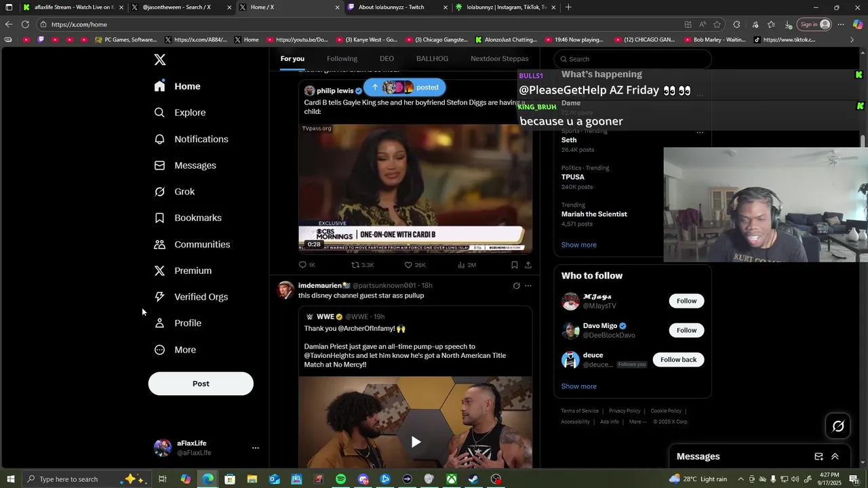
Task: Show hidden system tray icons
Action: (741, 479)
